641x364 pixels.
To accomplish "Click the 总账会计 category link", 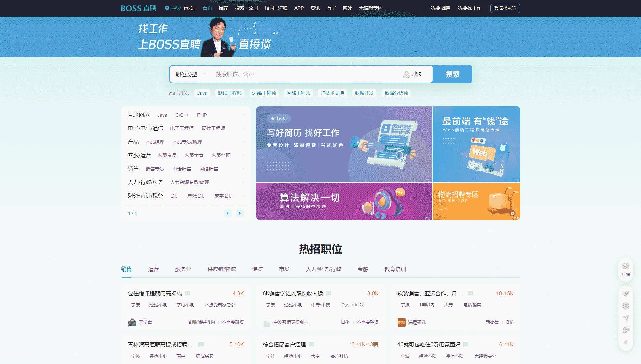I will tap(197, 196).
